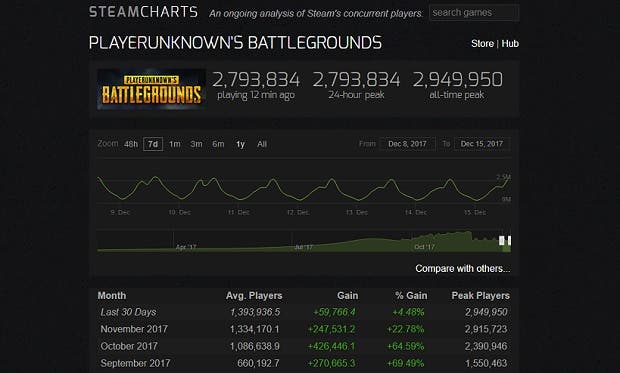This screenshot has height=373, width=620.
Task: Click the Oct '17 navigator label
Action: click(424, 247)
